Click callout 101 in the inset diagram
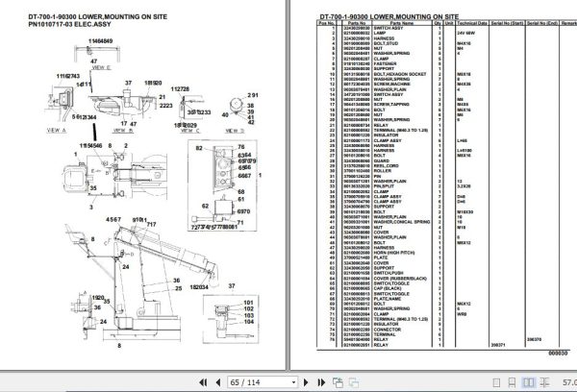Screen dimensions: 577x392 click(x=249, y=303)
